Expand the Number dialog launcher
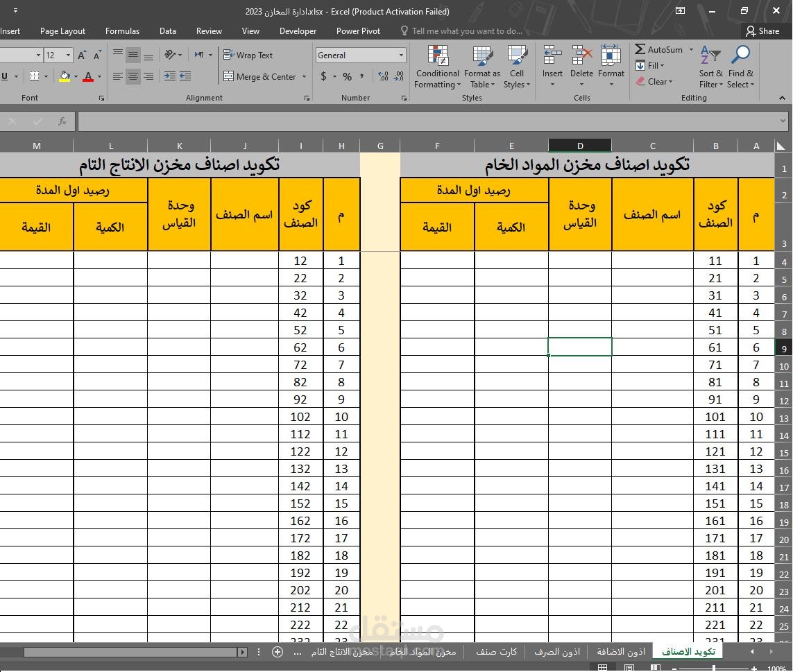 [404, 98]
